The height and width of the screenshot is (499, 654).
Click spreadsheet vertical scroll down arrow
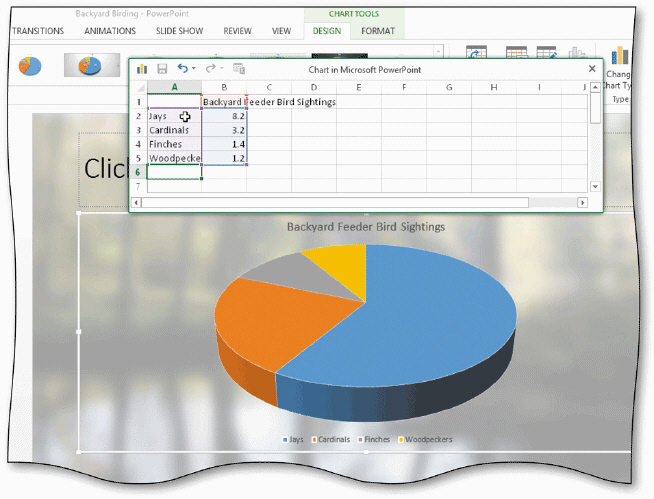coord(596,186)
